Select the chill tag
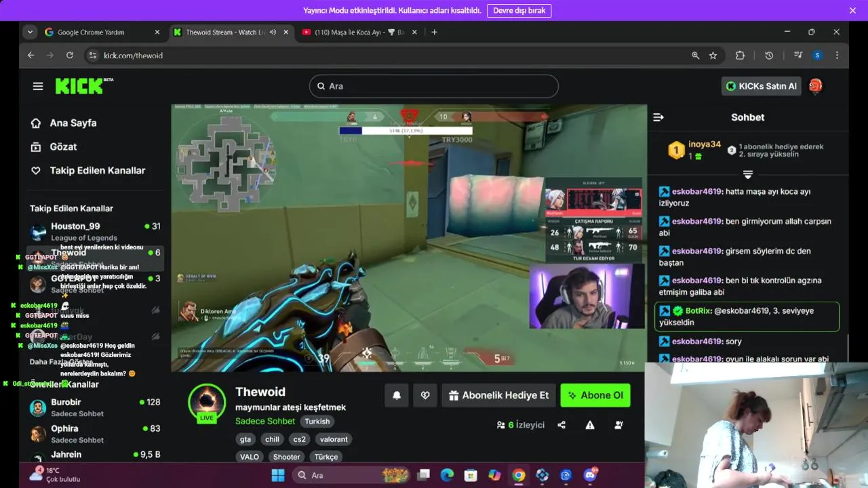The height and width of the screenshot is (488, 868). [x=272, y=439]
